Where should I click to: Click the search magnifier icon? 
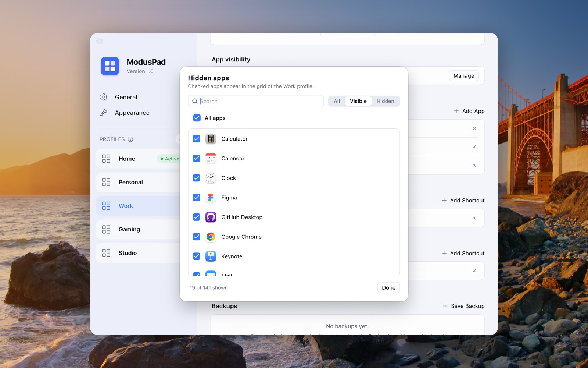point(195,101)
